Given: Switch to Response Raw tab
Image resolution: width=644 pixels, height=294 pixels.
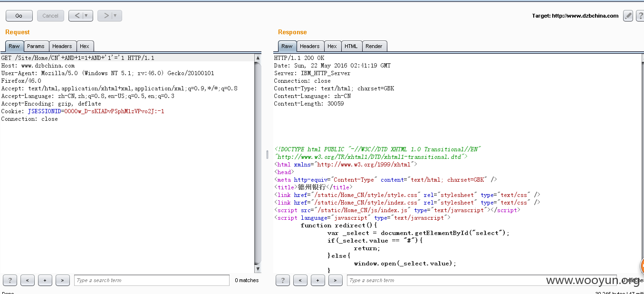Looking at the screenshot, I should click(x=287, y=46).
